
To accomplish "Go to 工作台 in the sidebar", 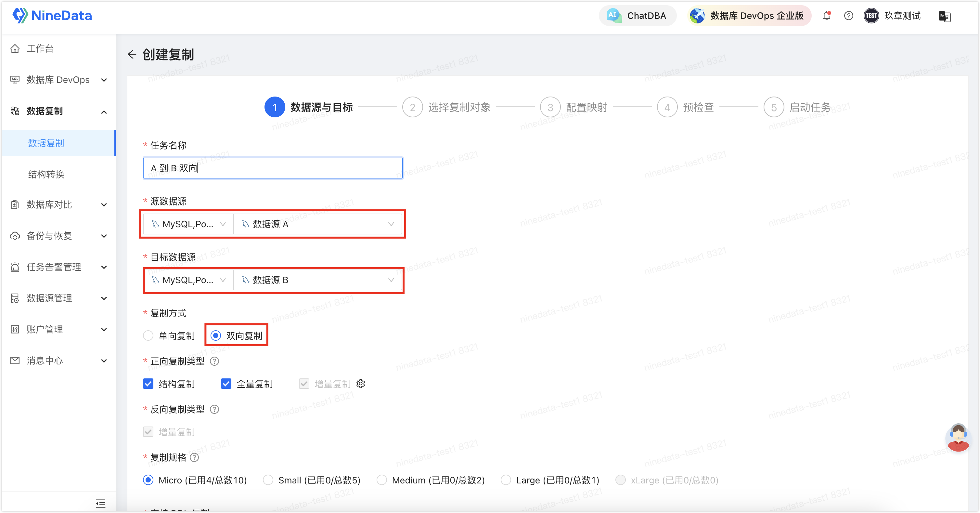I will pyautogui.click(x=40, y=49).
